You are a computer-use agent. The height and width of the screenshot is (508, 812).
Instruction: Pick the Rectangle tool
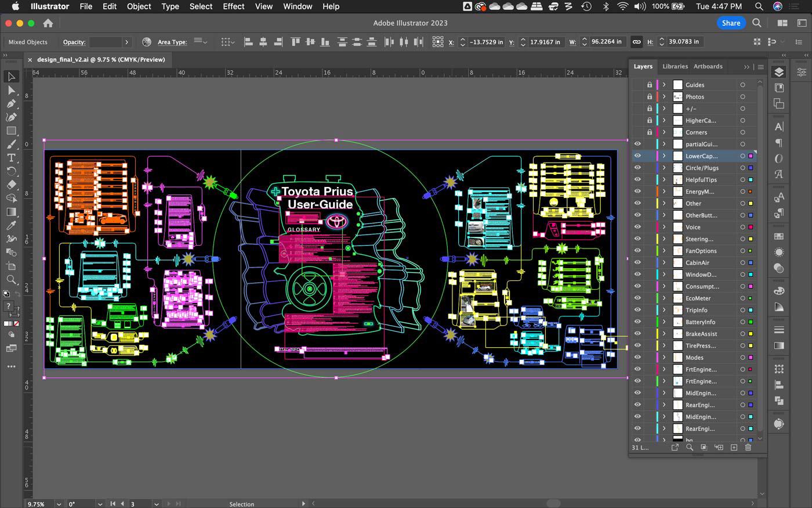(11, 131)
